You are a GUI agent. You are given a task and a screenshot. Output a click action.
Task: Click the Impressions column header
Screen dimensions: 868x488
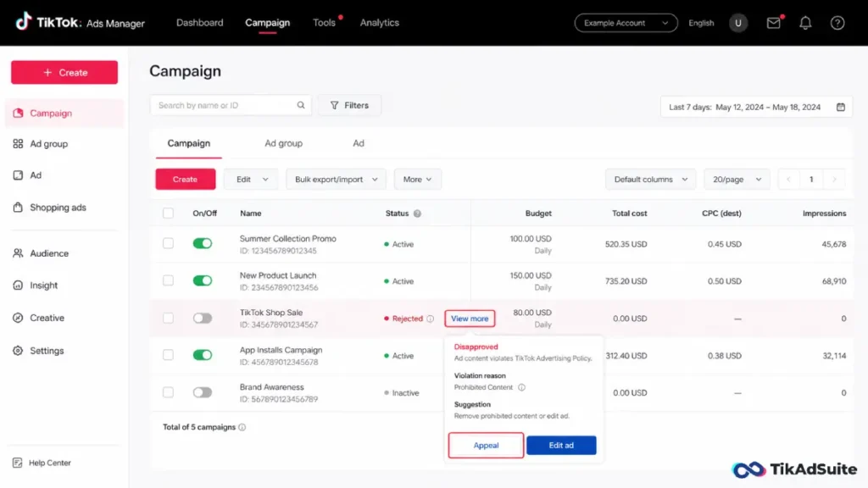click(824, 213)
